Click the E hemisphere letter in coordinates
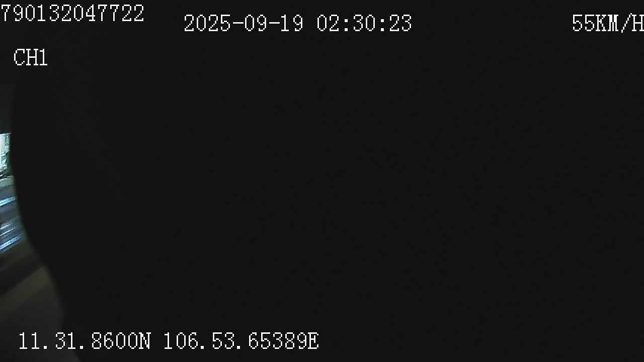 (313, 341)
